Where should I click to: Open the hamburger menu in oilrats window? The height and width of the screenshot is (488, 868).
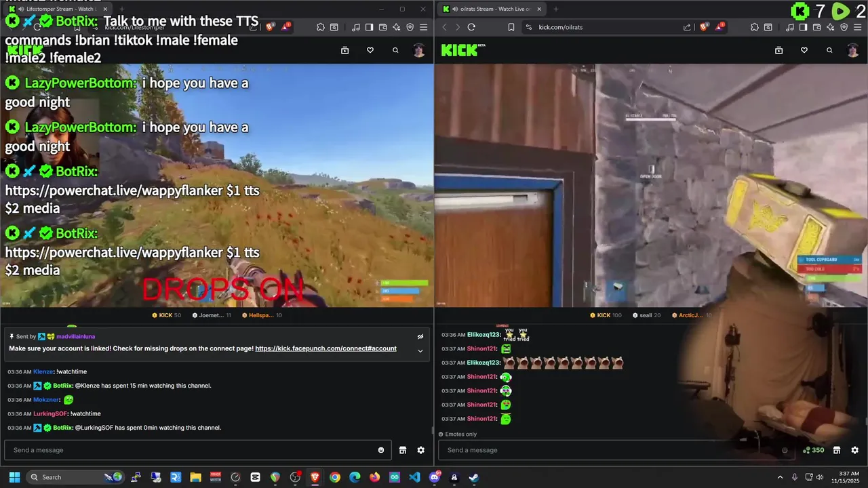[x=857, y=27]
